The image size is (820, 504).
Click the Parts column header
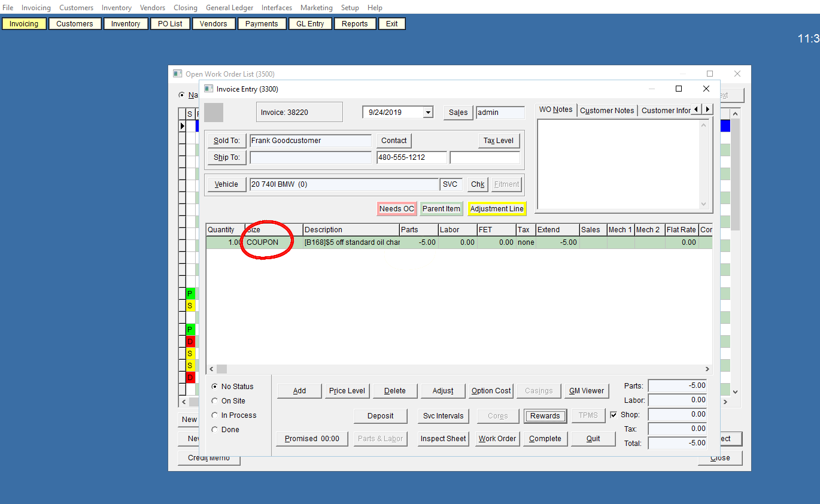pyautogui.click(x=418, y=230)
